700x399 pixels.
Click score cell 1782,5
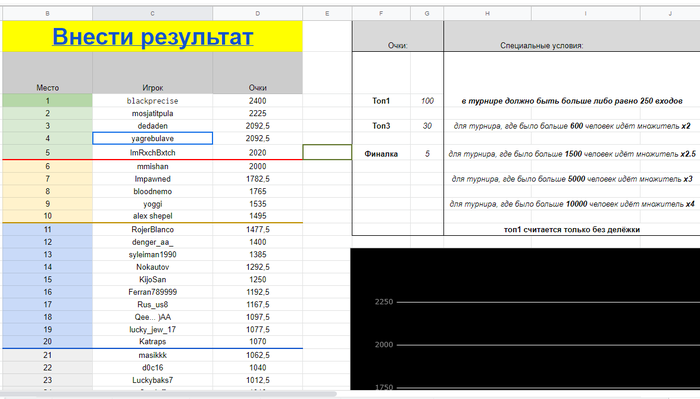coord(258,179)
